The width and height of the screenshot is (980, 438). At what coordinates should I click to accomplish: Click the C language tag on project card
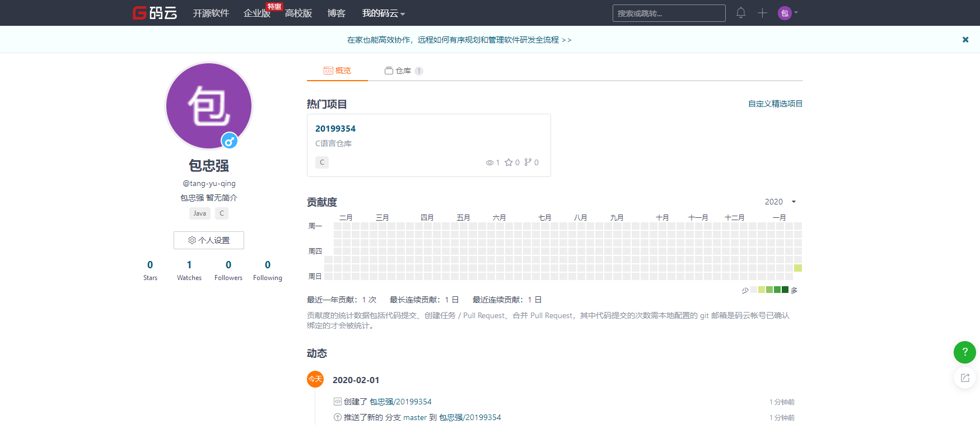click(x=322, y=162)
